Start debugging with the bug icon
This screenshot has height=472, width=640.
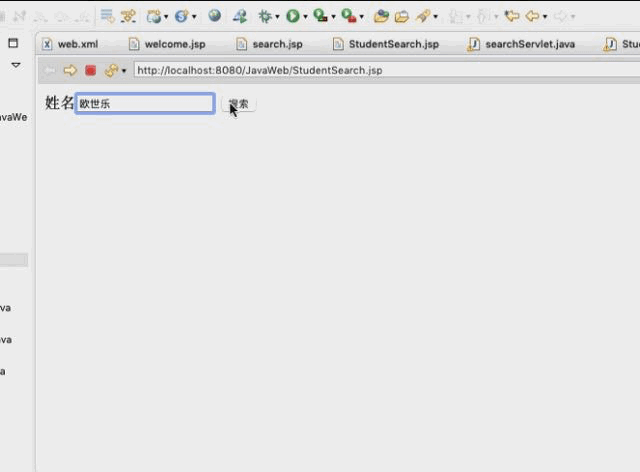(x=265, y=16)
